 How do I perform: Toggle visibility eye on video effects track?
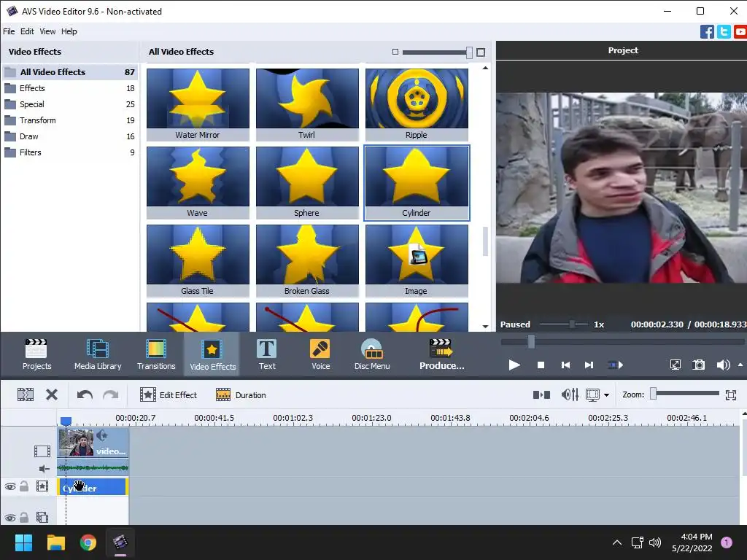click(10, 486)
